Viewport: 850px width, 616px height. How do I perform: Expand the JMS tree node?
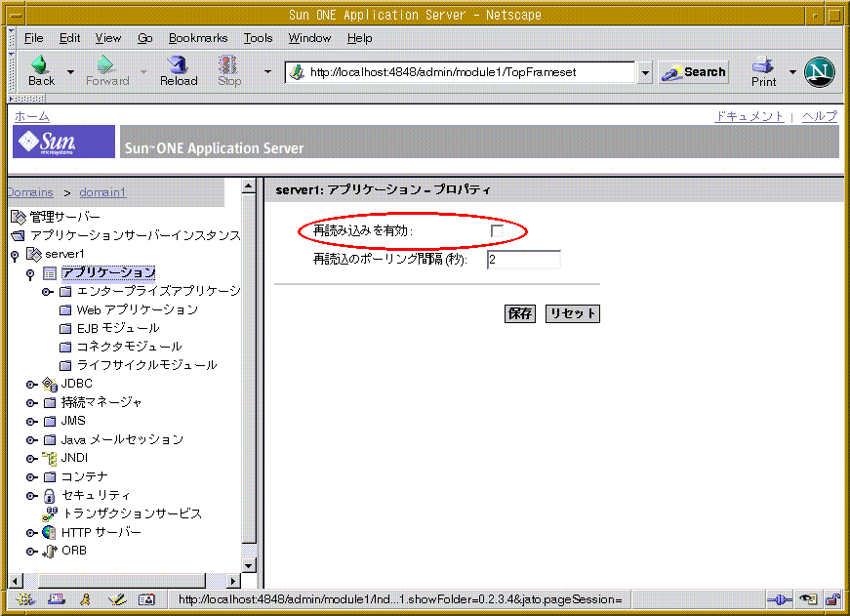(x=32, y=422)
